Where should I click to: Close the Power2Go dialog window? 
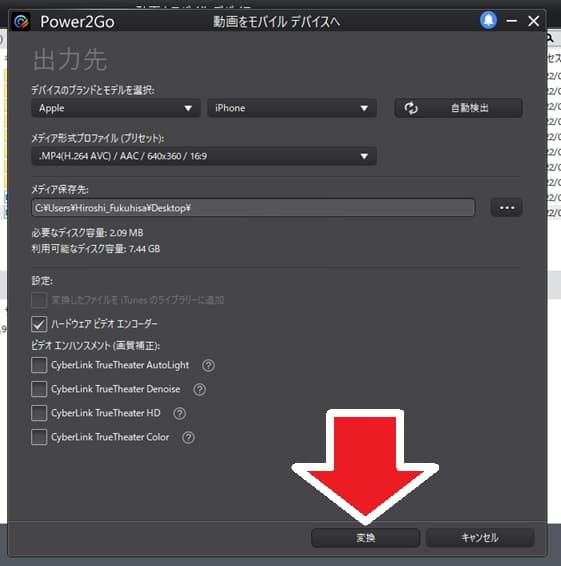534,21
